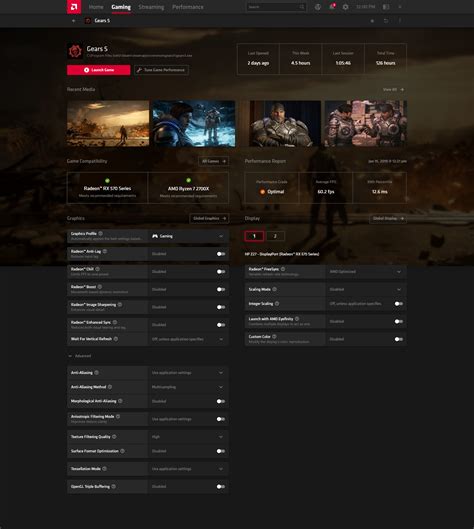Image resolution: width=474 pixels, height=529 pixels.
Task: Open the notifications bell icon
Action: (x=332, y=6)
